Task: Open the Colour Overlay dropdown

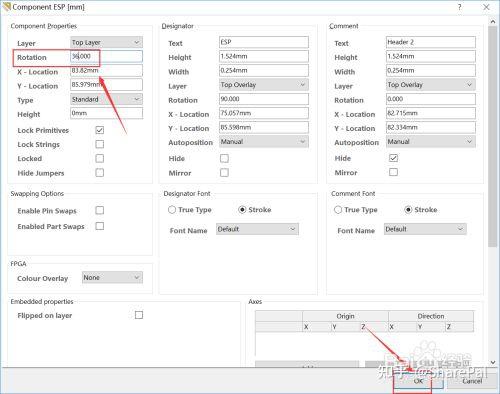Action: (x=112, y=277)
